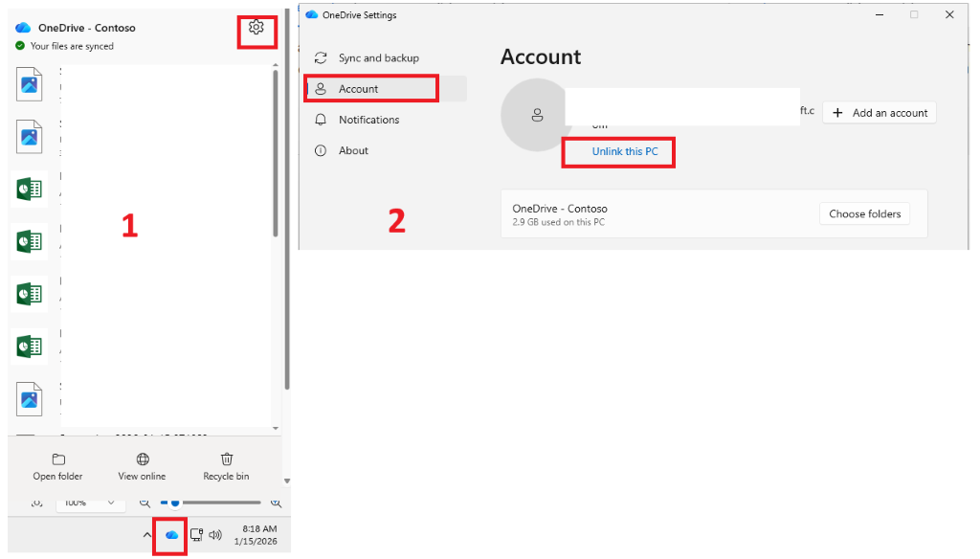The image size is (980, 559).
Task: Click the OneDrive cloud icon in system tray
Action: coord(171,535)
